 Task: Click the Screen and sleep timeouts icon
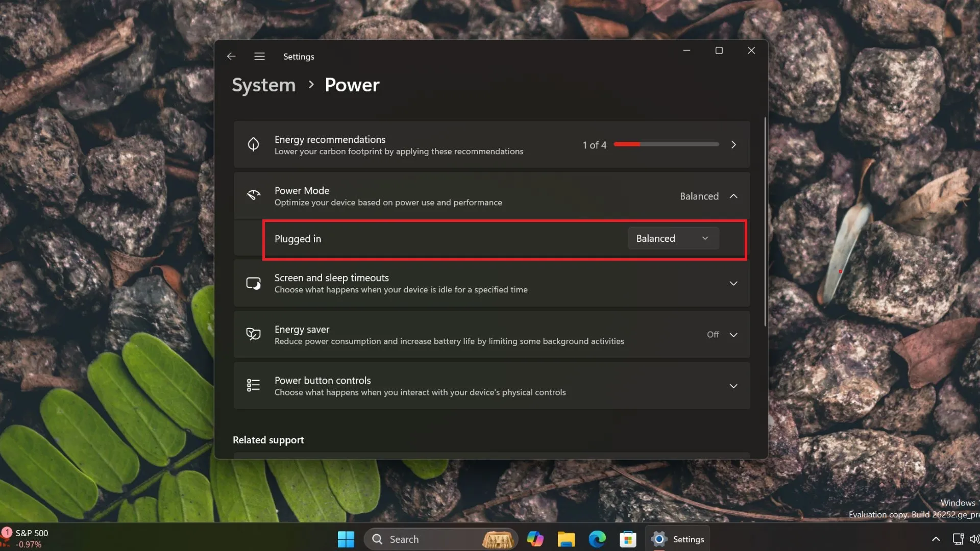[253, 283]
